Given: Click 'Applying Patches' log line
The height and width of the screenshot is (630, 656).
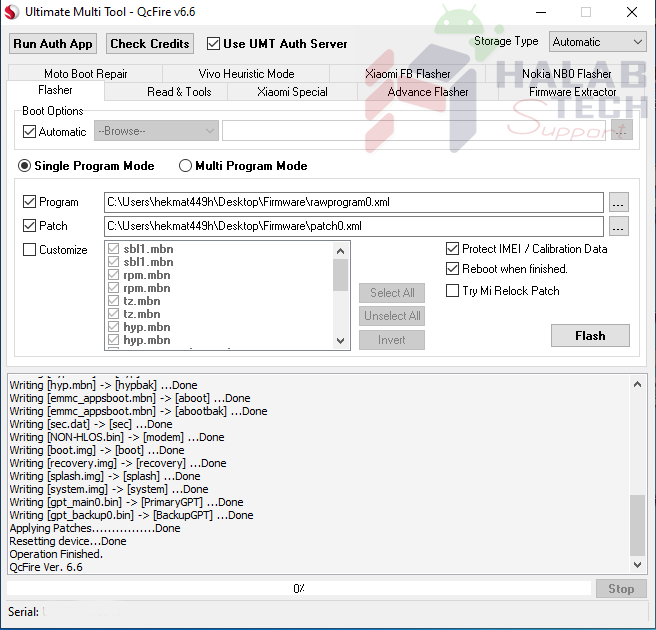Looking at the screenshot, I should (x=95, y=528).
